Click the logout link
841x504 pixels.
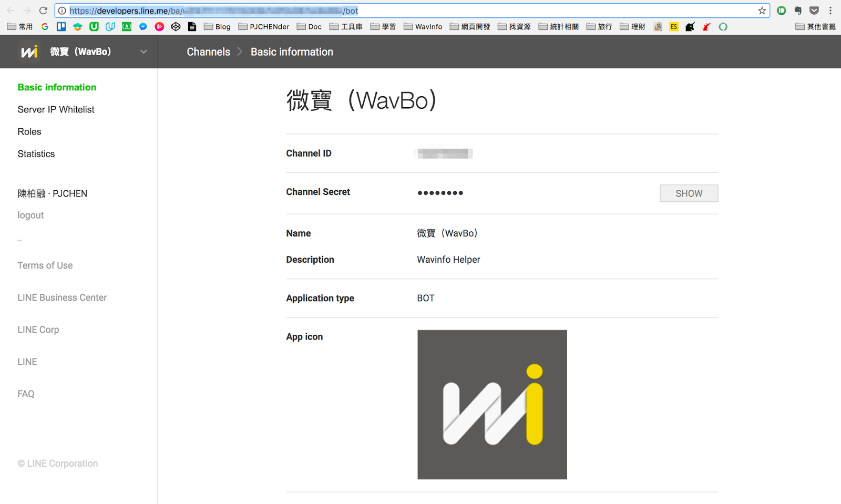[30, 215]
